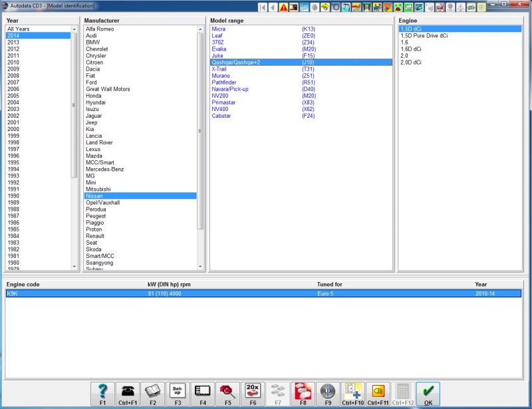This screenshot has height=409, width=532.
Task: Pick the Leaf model range
Action: [301, 36]
